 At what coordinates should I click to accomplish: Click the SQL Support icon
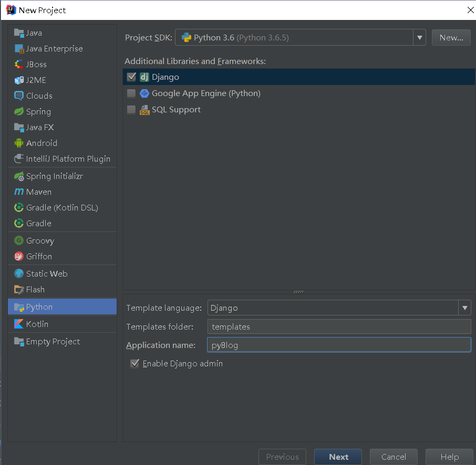point(144,110)
